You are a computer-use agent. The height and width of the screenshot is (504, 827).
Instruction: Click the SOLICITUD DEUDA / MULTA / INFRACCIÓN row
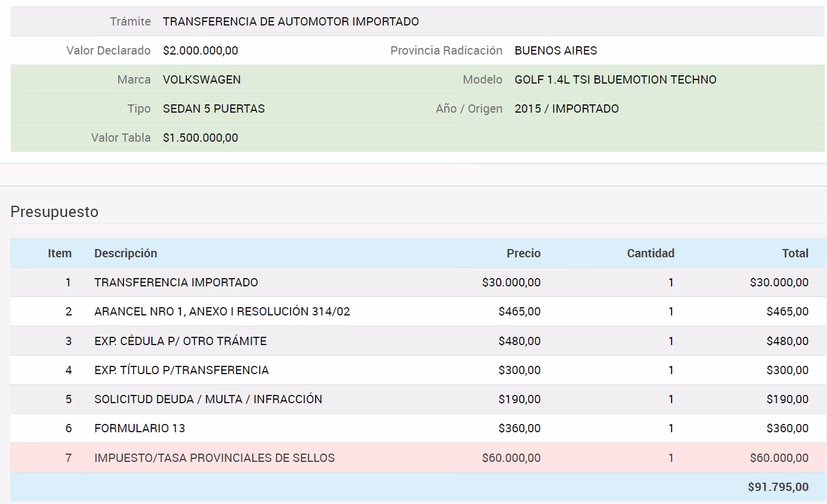point(208,399)
